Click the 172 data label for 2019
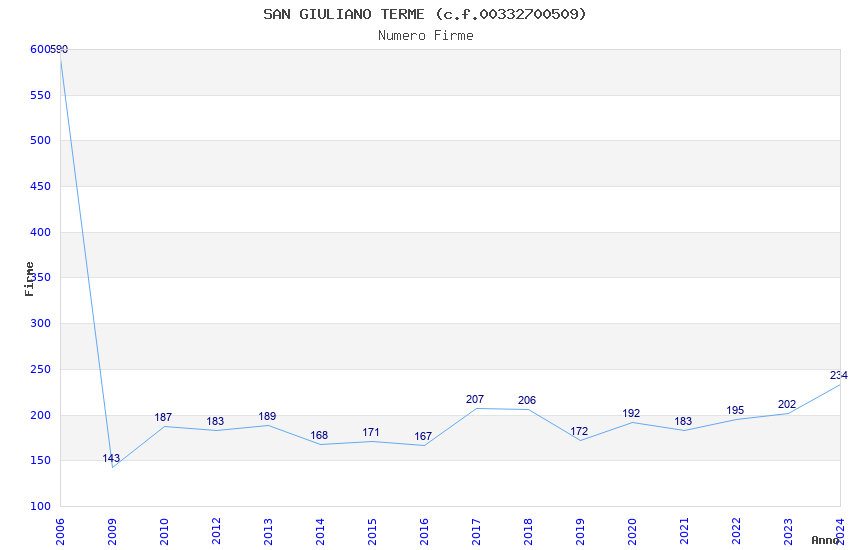Image resolution: width=850 pixels, height=550 pixels. pos(579,431)
